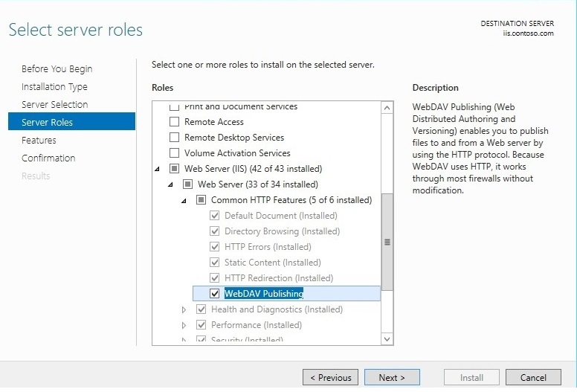This screenshot has width=577, height=392.
Task: Enable Volume Activation Services checkbox
Action: (x=174, y=152)
